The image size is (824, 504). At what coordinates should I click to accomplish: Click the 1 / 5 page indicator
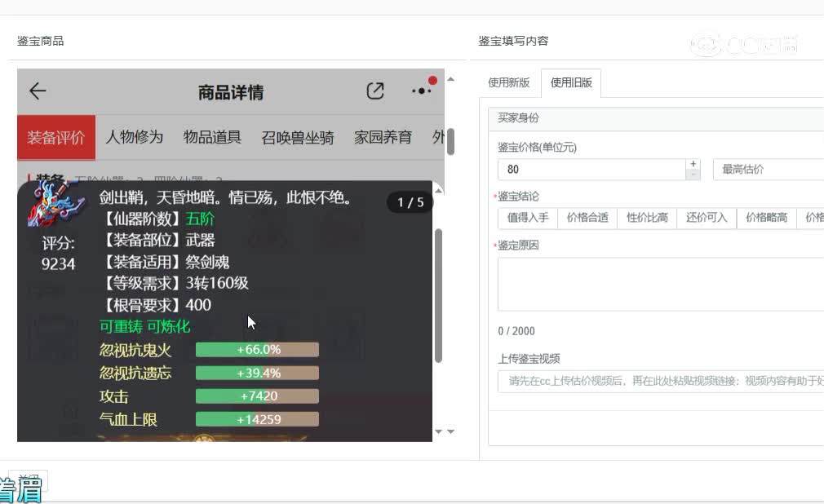(x=410, y=202)
